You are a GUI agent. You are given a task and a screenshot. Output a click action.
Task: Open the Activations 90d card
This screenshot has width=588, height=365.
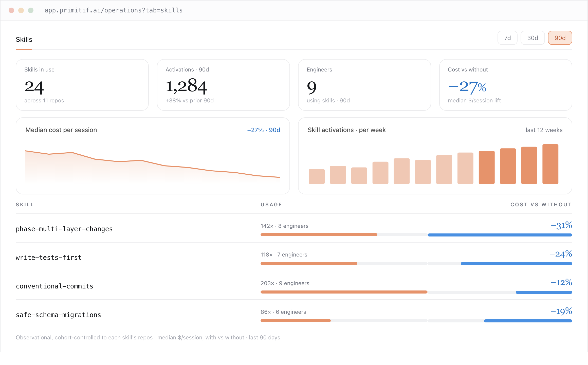[x=223, y=85]
